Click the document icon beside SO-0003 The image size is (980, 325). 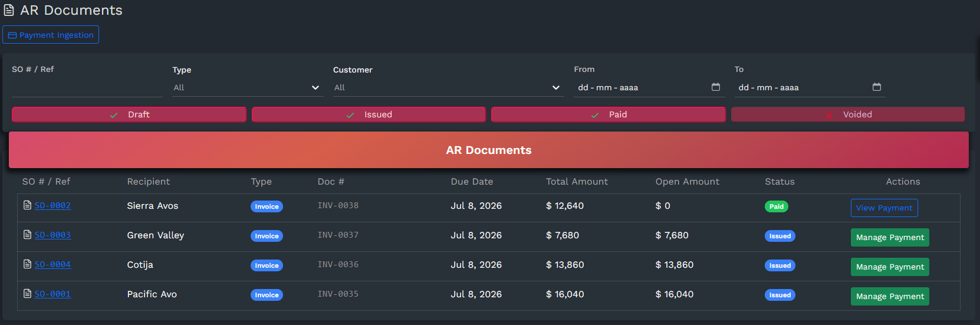[x=27, y=235]
